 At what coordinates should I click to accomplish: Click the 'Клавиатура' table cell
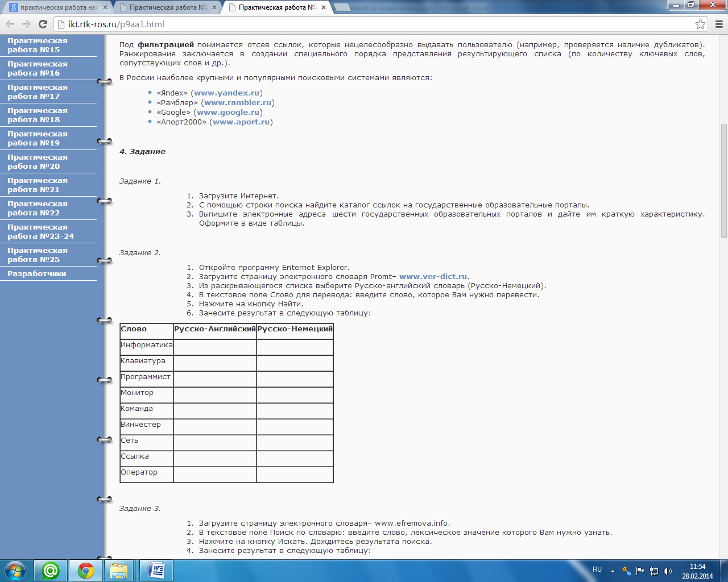pyautogui.click(x=147, y=363)
